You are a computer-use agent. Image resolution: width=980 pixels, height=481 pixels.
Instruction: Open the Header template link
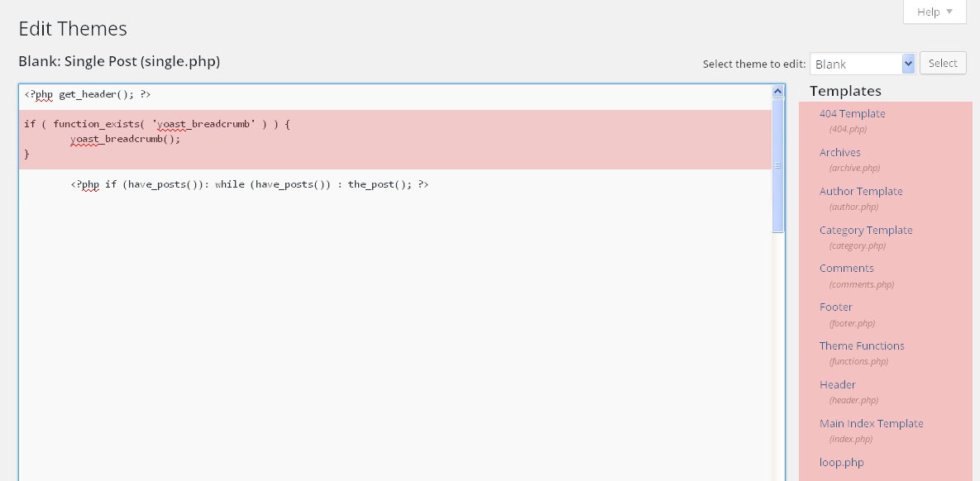click(x=837, y=385)
